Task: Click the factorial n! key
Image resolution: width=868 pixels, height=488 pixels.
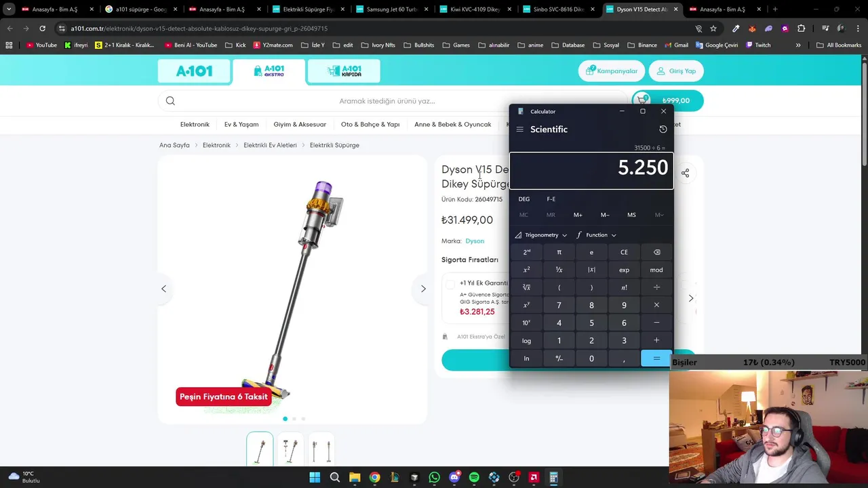Action: (x=624, y=287)
